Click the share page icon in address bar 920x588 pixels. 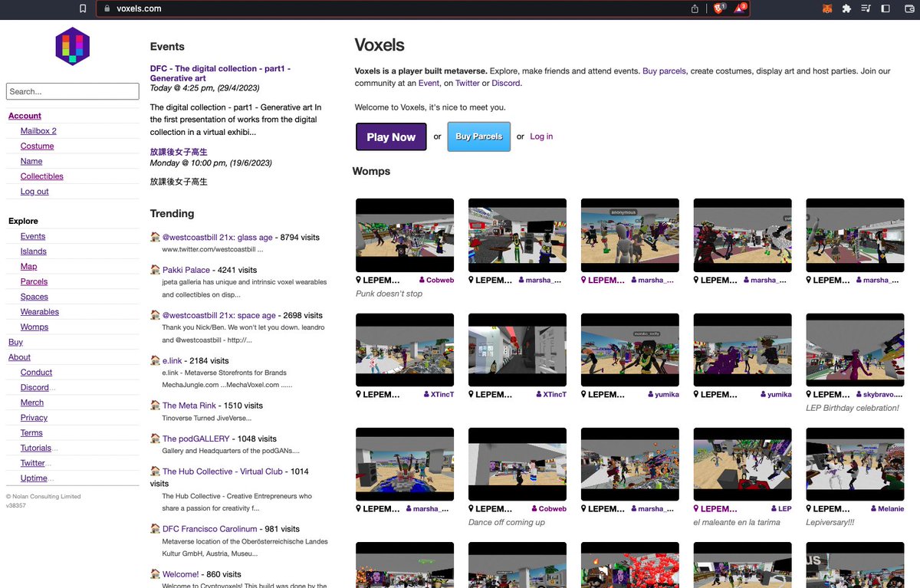(x=695, y=8)
